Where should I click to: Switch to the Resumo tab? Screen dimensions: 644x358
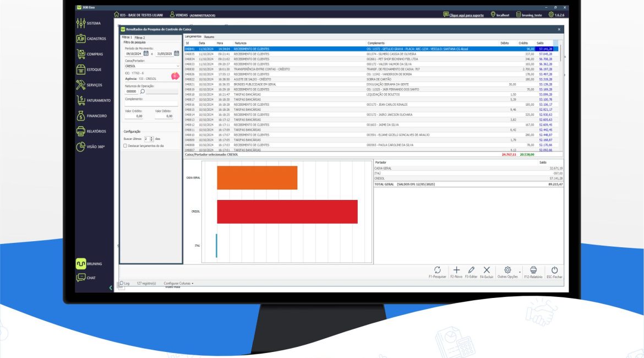(x=209, y=37)
